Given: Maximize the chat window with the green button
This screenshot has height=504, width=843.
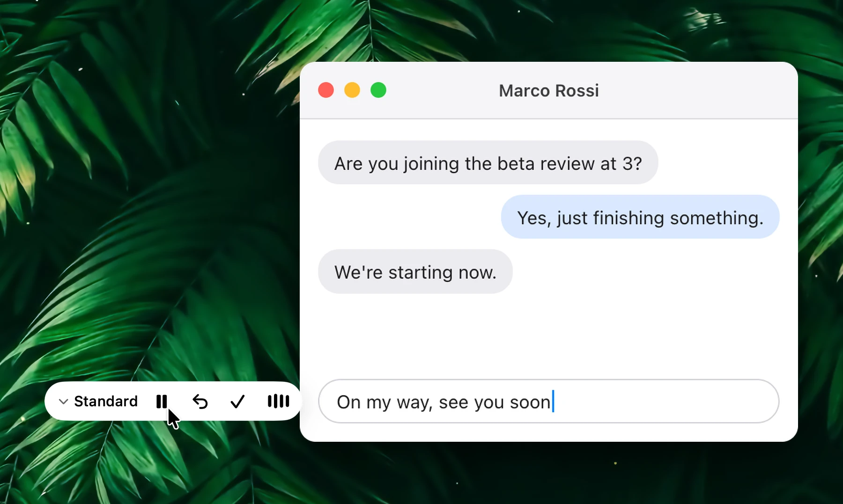Looking at the screenshot, I should [x=378, y=90].
